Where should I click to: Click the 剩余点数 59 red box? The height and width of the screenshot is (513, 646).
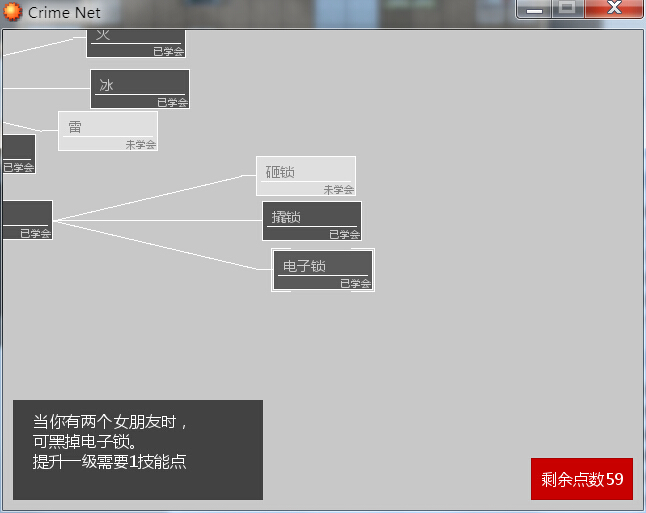point(582,479)
